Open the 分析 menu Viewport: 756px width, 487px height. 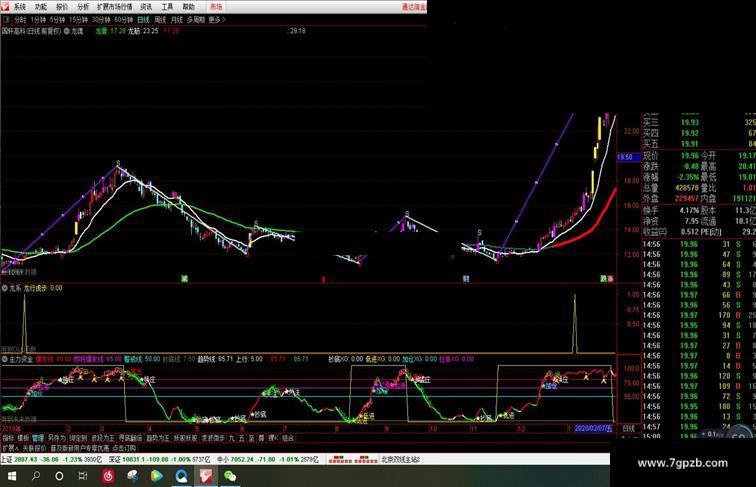pos(83,7)
